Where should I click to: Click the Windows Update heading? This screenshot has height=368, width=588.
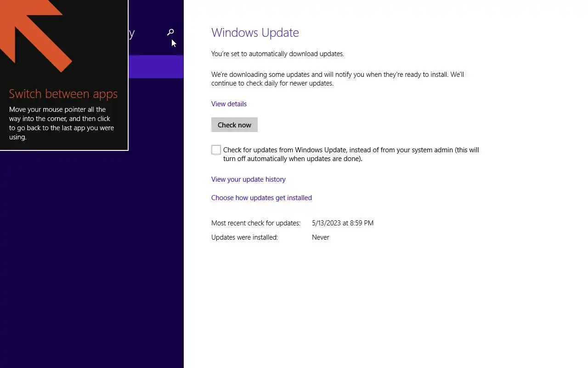coord(255,33)
